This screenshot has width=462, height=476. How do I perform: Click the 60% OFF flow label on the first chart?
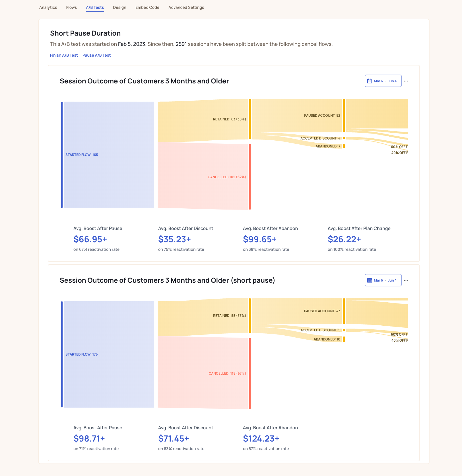399,147
